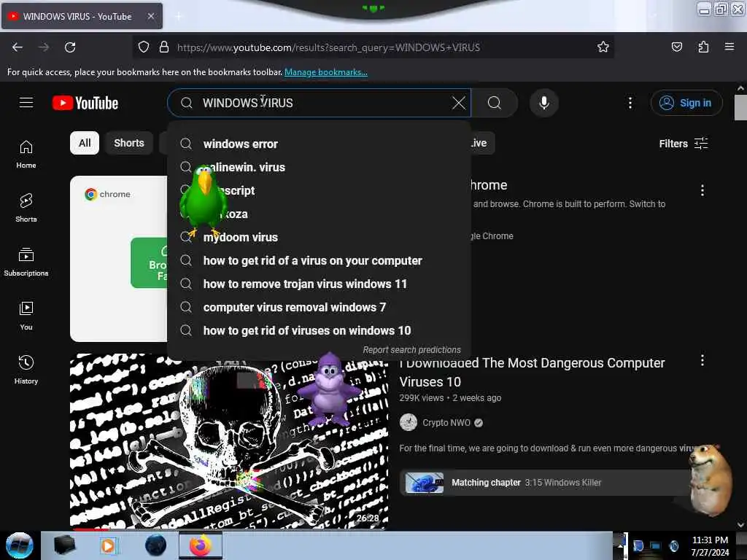Choose the 'mydoom virus' suggestion
747x560 pixels.
point(320,237)
